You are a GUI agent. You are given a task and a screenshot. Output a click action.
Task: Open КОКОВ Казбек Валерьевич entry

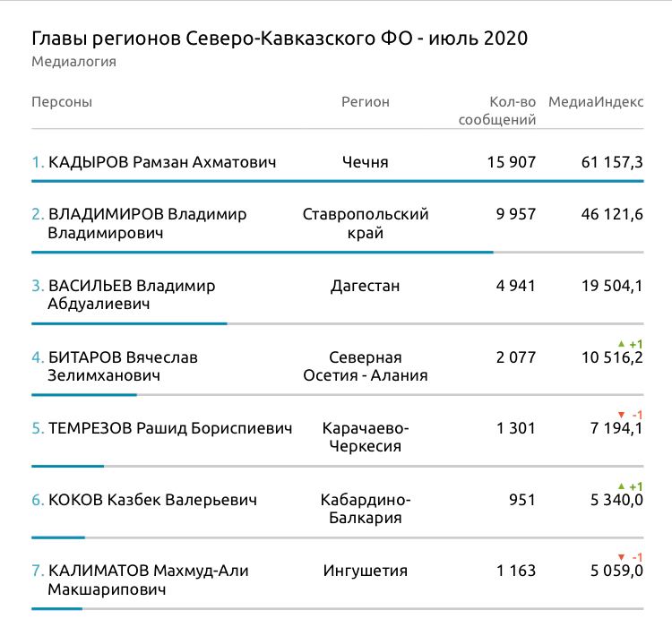[x=152, y=500]
